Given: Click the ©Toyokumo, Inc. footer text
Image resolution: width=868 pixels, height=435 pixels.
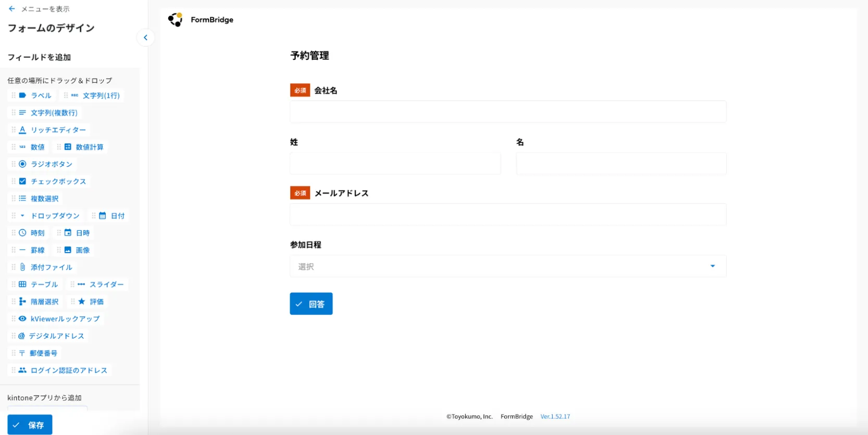Looking at the screenshot, I should click(469, 417).
